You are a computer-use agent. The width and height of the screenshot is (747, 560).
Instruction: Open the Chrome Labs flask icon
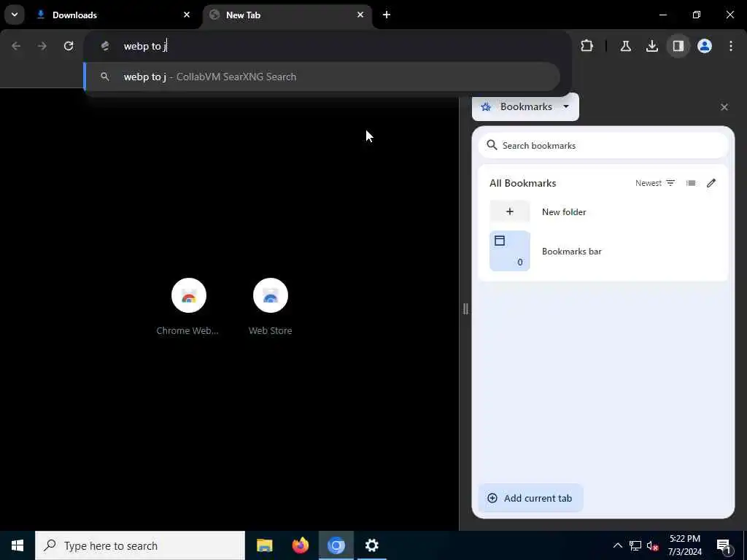pos(625,46)
